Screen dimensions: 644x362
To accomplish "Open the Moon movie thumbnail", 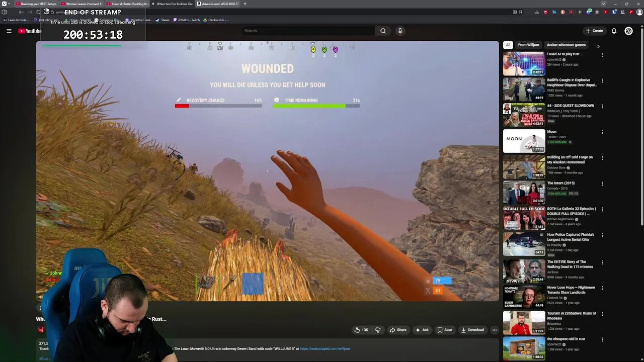I will coord(524,141).
